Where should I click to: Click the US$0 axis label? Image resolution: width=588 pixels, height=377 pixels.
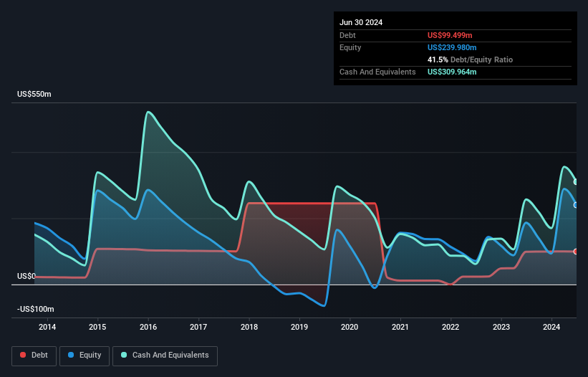26,277
